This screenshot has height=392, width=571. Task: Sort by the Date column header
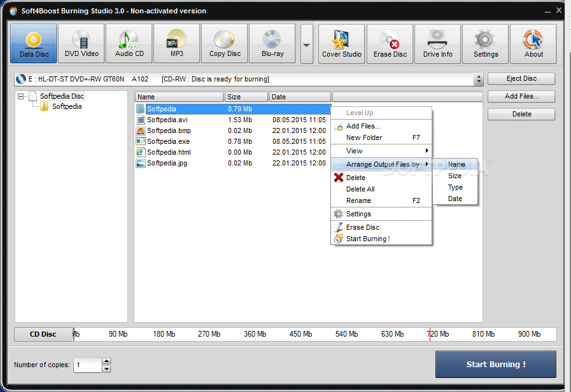(x=300, y=97)
